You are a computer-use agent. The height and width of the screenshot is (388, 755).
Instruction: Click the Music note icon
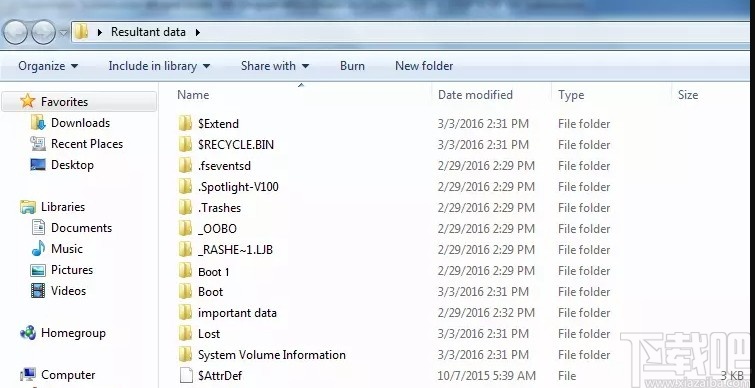point(38,248)
